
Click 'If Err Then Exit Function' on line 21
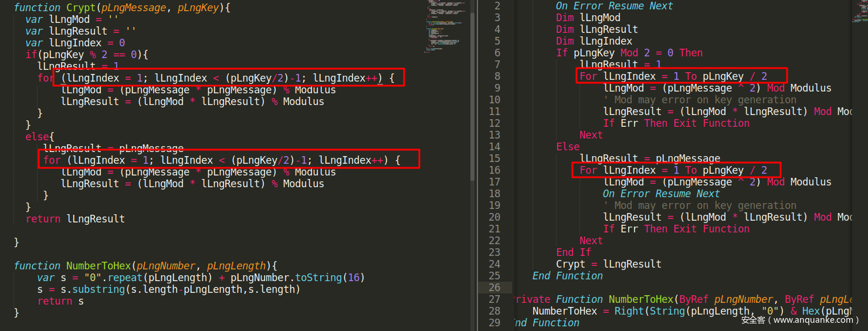tap(676, 229)
